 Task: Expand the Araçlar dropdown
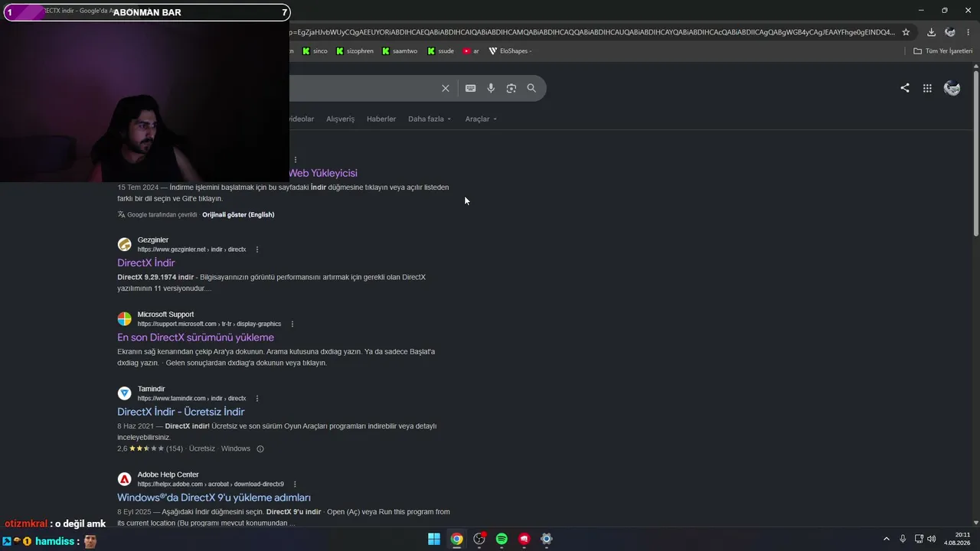click(x=481, y=119)
